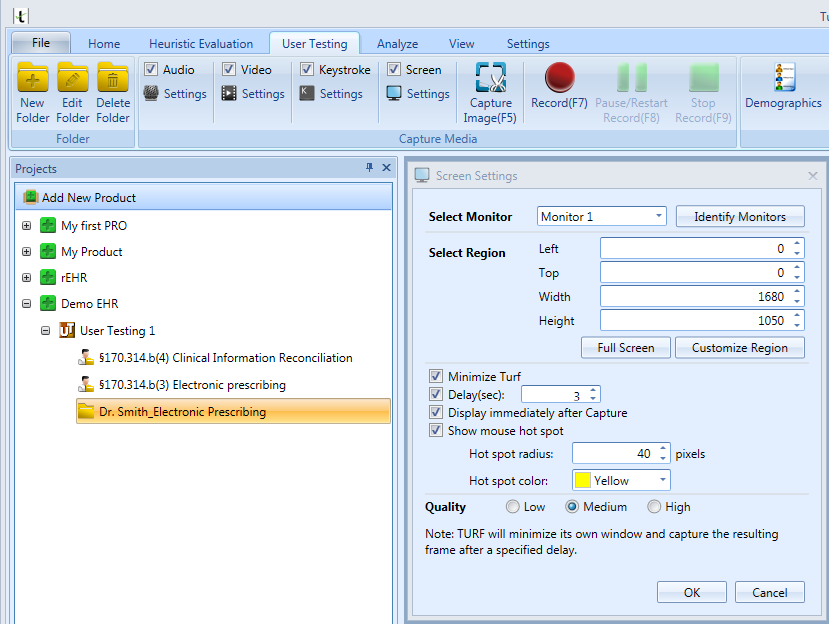The width and height of the screenshot is (829, 624).
Task: Open the Yellow hot spot color picker
Action: [621, 481]
